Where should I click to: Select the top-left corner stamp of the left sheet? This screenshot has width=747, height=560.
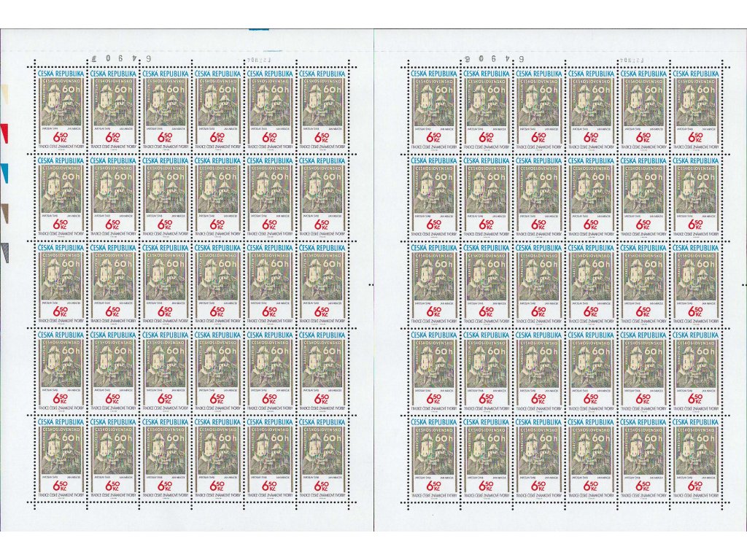click(x=61, y=109)
